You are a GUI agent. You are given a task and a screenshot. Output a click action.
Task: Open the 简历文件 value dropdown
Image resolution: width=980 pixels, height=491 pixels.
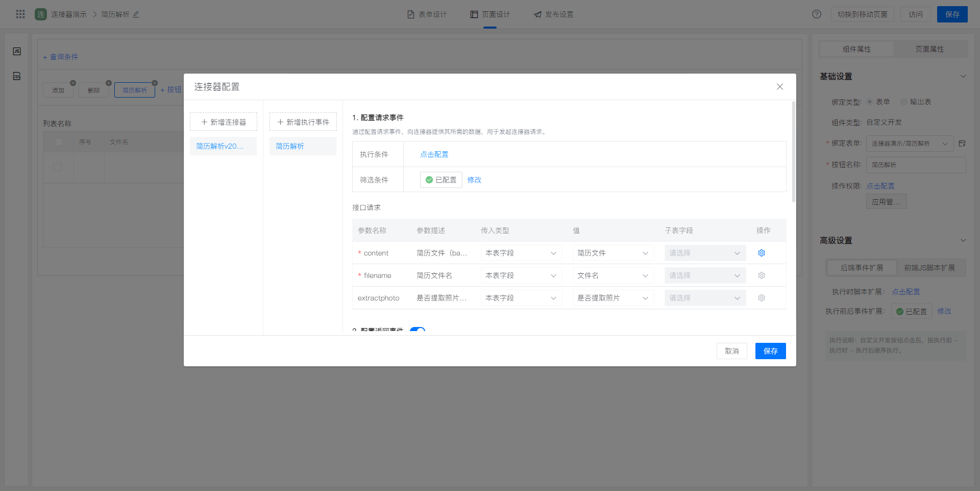coord(613,253)
